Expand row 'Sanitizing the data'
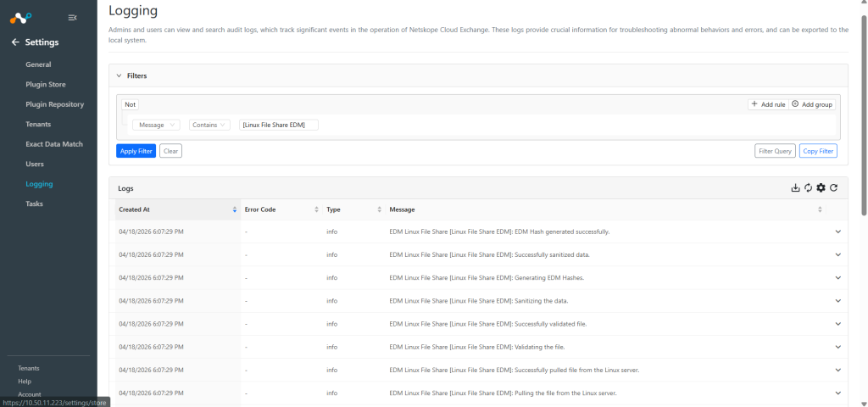The height and width of the screenshot is (407, 868). click(837, 301)
